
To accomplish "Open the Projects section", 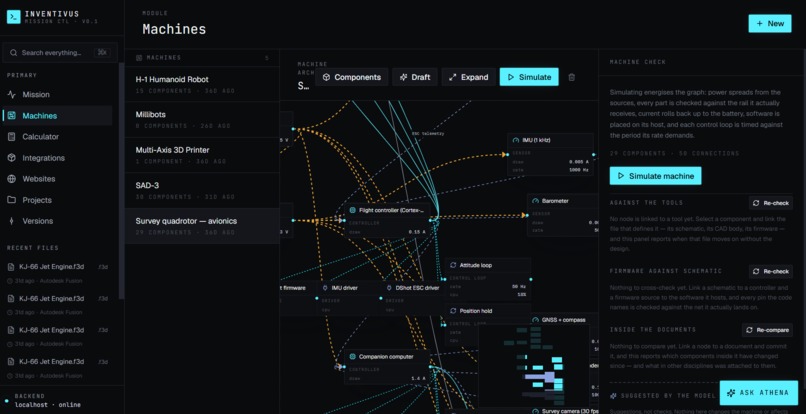I will tap(57, 200).
